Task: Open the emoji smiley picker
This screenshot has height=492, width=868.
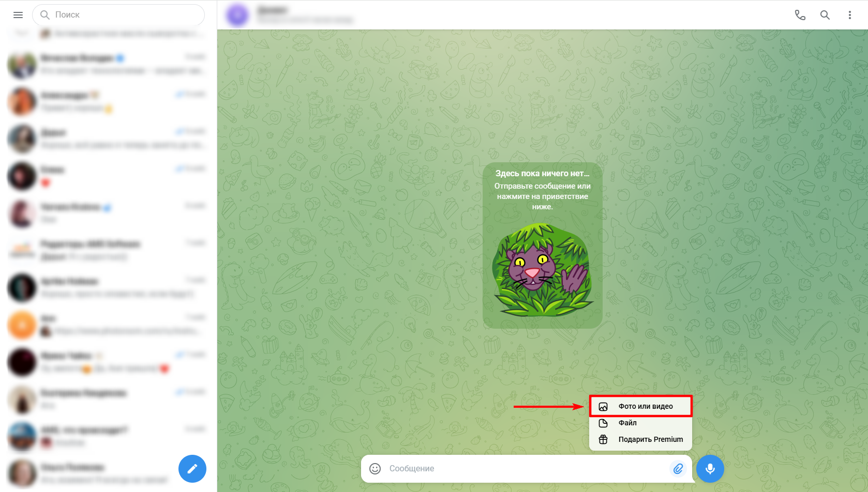Action: [375, 468]
